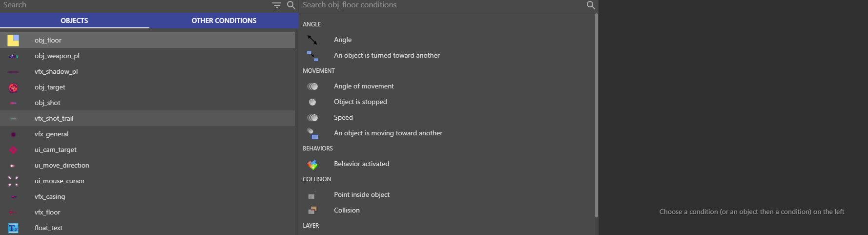Select vfx_shot_trail in the objects list
Image resolution: width=868 pixels, height=235 pixels.
[x=54, y=119]
